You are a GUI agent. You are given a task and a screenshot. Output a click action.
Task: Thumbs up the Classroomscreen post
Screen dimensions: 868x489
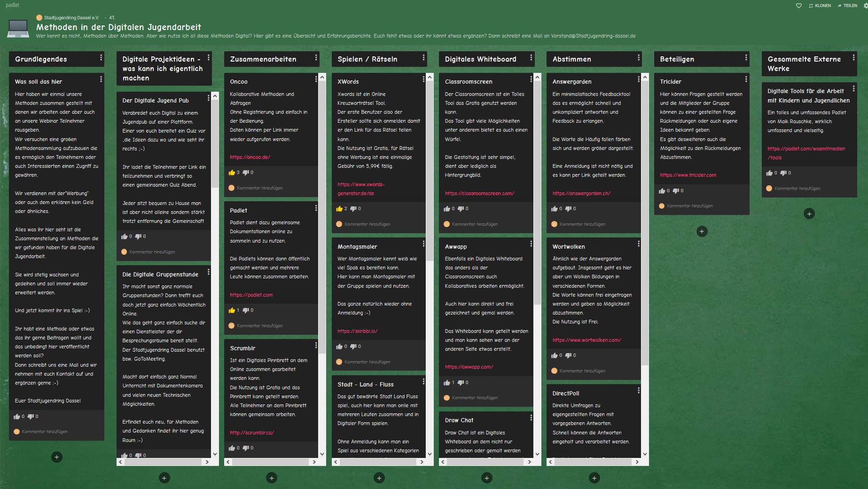point(447,209)
